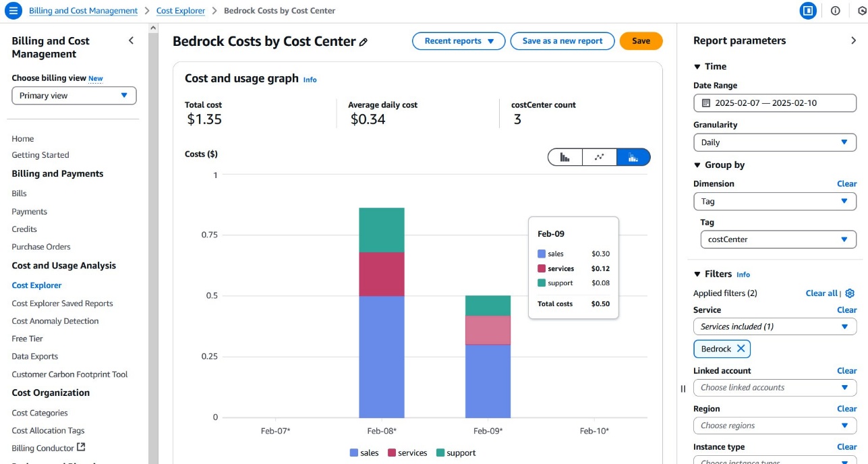The width and height of the screenshot is (868, 464).
Task: Click Save as a new report
Action: click(x=562, y=41)
